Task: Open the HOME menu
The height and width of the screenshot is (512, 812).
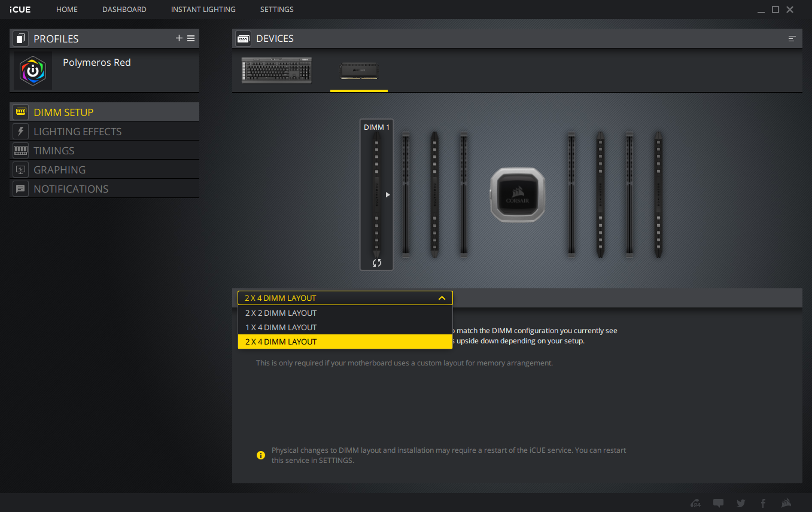Action: [67, 10]
